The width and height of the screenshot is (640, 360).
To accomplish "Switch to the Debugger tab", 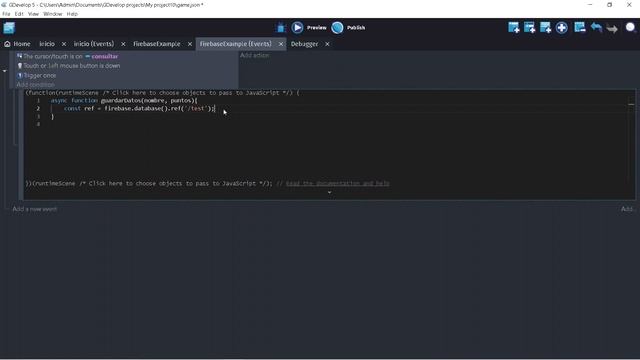I will coord(304,44).
